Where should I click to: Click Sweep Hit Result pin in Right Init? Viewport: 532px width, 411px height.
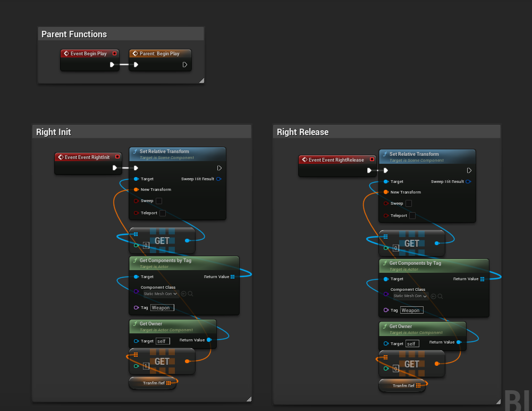click(x=218, y=179)
